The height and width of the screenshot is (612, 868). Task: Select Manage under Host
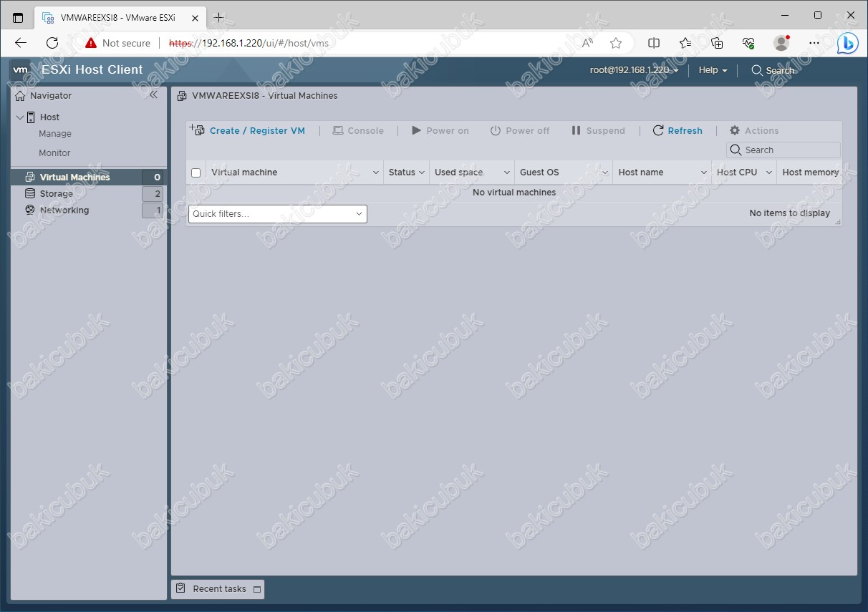click(55, 134)
